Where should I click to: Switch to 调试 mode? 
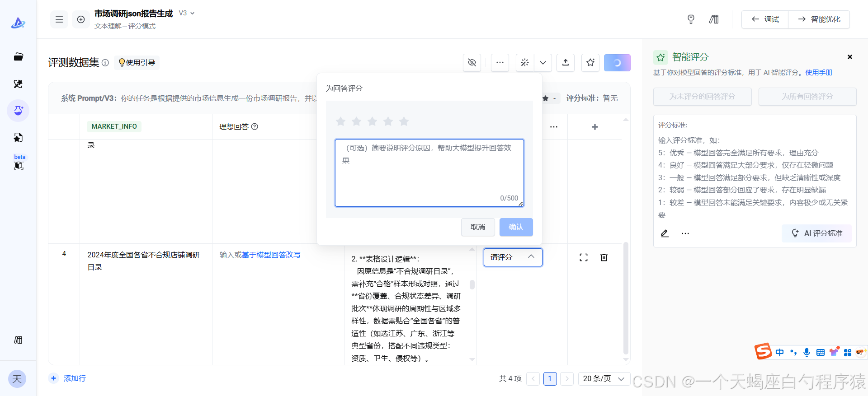click(765, 19)
